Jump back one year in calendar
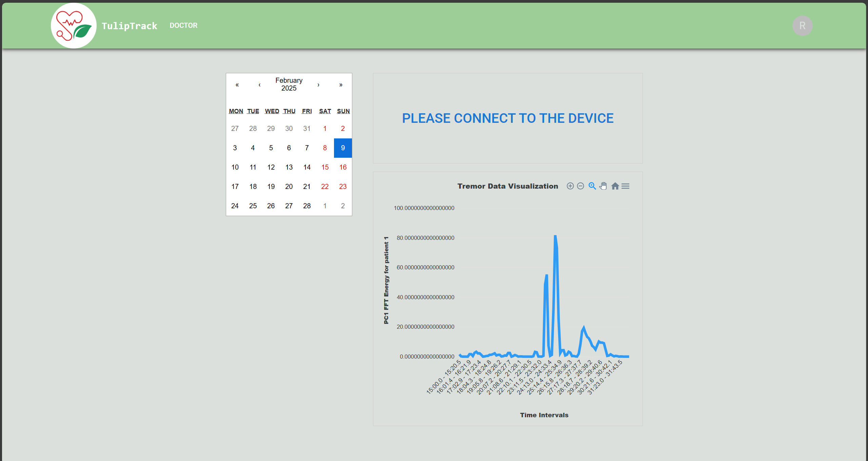 (x=237, y=84)
